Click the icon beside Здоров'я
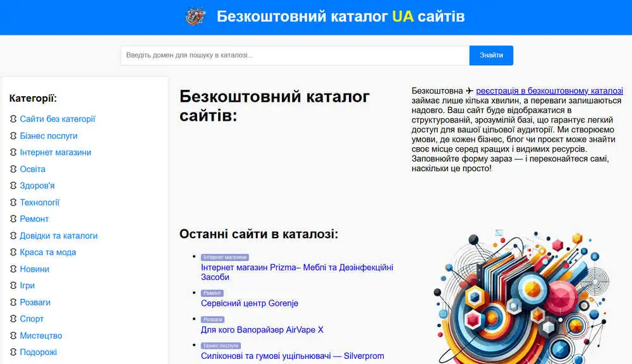The image size is (632, 364). [x=13, y=185]
